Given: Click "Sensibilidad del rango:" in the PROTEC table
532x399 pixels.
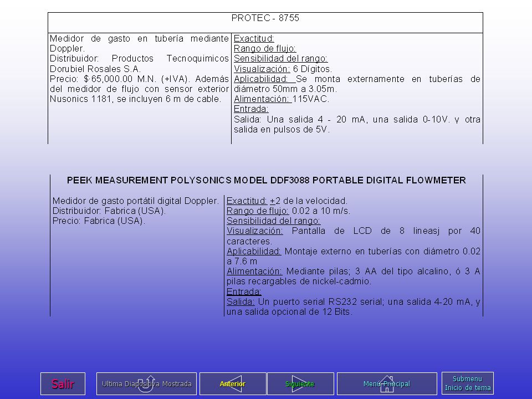Looking at the screenshot, I should pyautogui.click(x=280, y=58).
